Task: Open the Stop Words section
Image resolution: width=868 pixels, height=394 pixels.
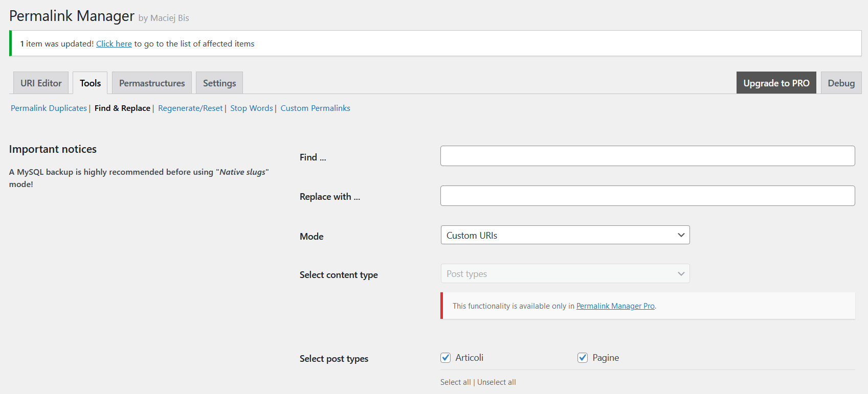Action: point(252,108)
